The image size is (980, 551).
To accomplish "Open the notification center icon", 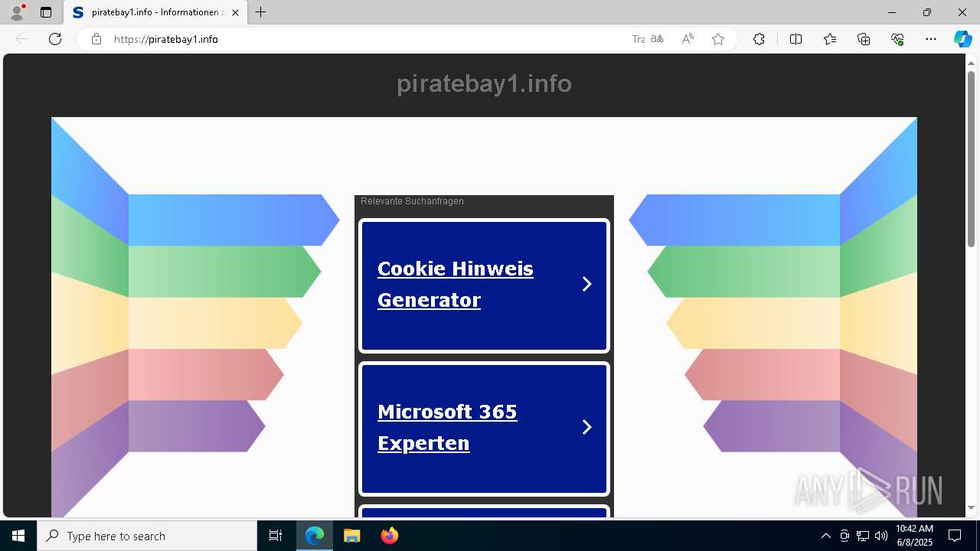I will pos(955,536).
